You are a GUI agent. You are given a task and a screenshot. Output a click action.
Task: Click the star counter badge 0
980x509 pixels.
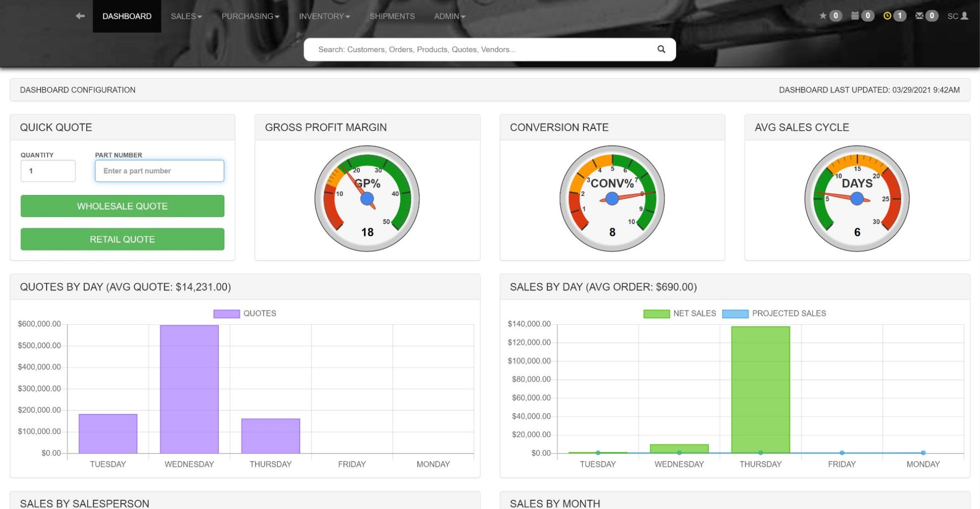point(835,16)
